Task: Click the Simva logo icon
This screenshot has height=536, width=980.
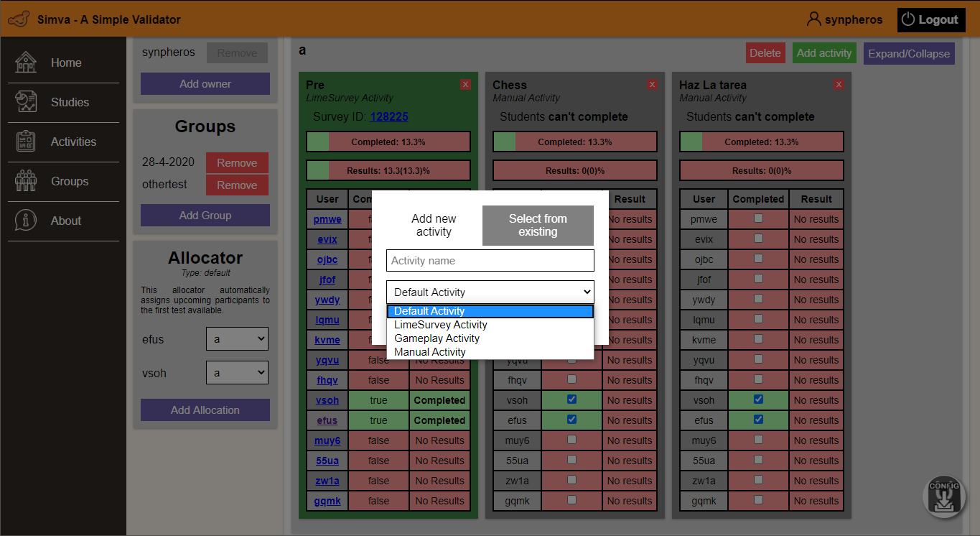Action: (19, 19)
